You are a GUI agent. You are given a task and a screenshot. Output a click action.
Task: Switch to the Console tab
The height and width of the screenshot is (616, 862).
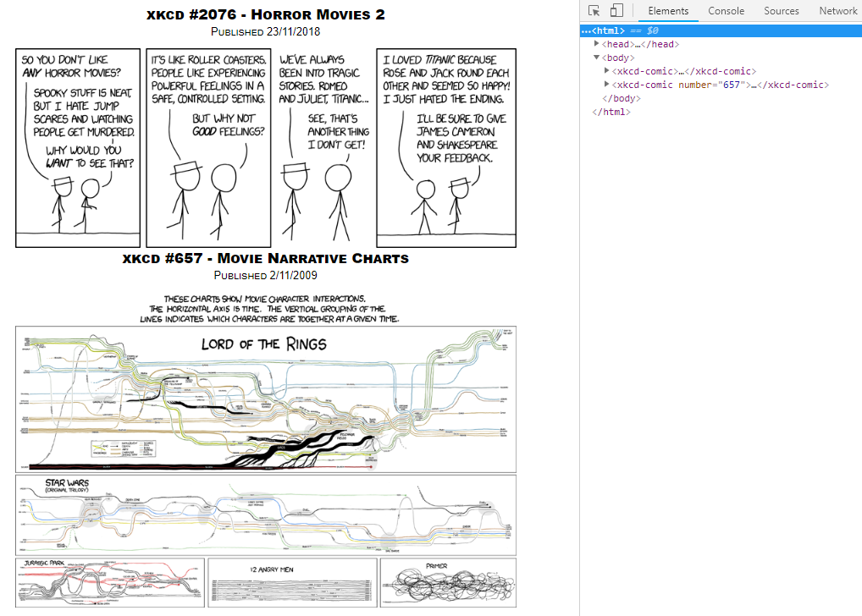click(726, 11)
